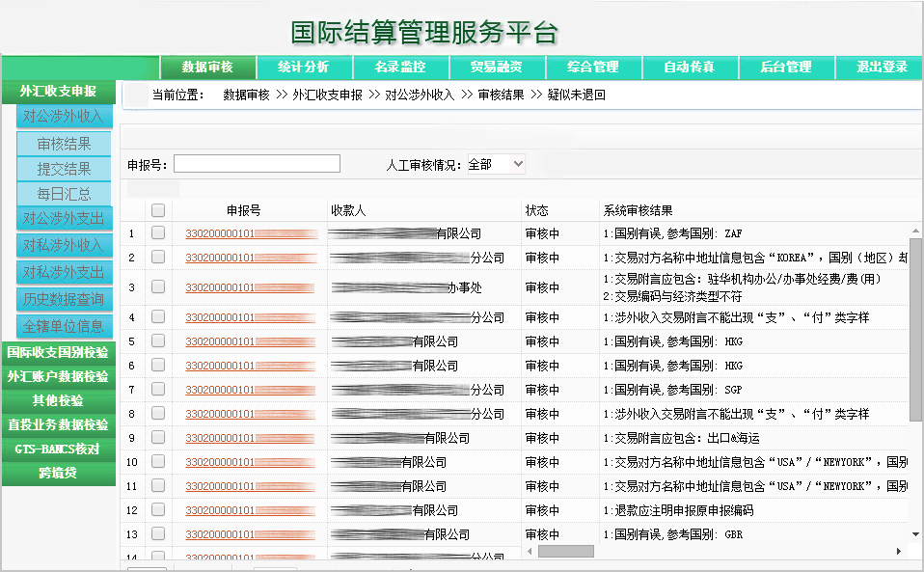This screenshot has height=572, width=924.
Task: Open the 外汇收支申报 sidebar section
Action: pos(58,92)
